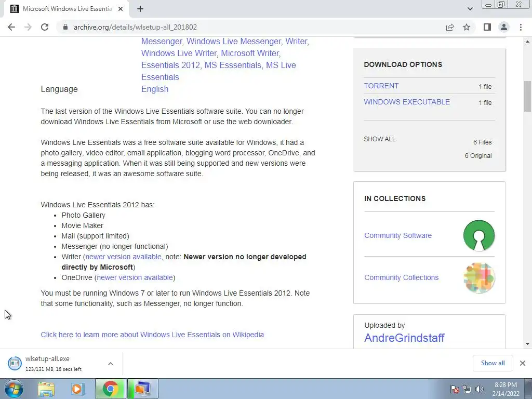Click the Microsoft Writer topic link
Screen dimensions: 532x399
pyautogui.click(x=250, y=54)
